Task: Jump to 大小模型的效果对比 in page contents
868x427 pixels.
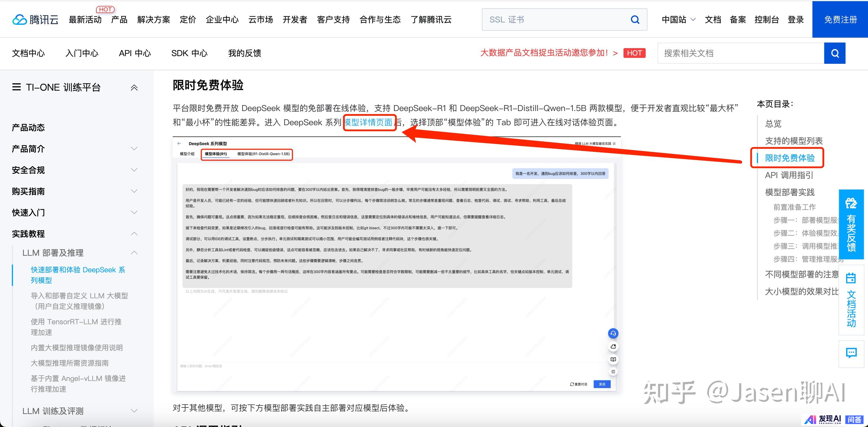Action: pos(801,291)
